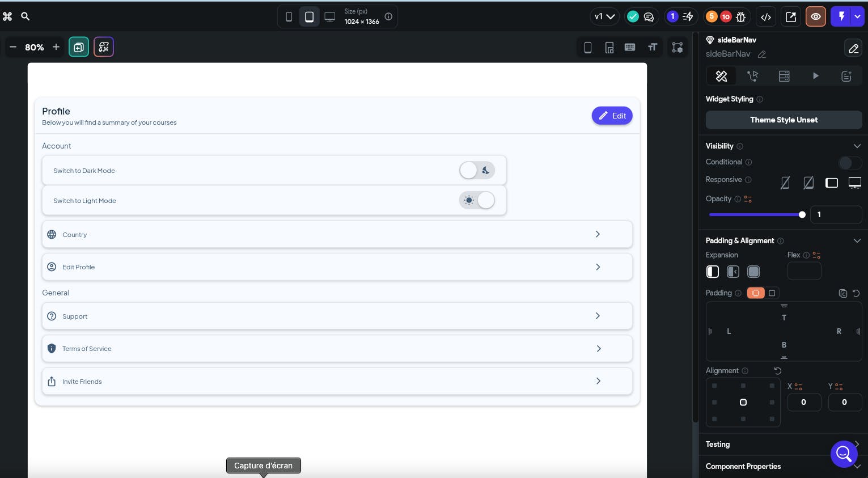Open the backend query tab
This screenshot has width=868, height=478.
(x=784, y=76)
